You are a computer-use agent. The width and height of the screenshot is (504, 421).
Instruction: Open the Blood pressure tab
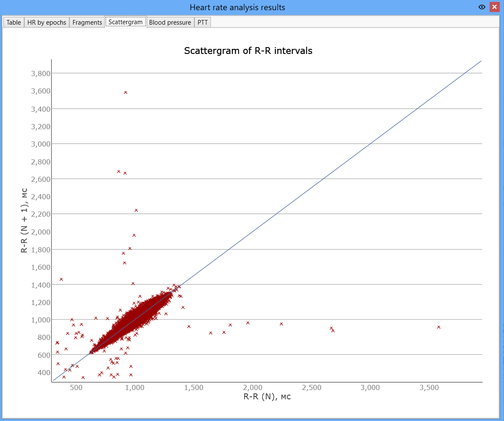click(x=170, y=23)
